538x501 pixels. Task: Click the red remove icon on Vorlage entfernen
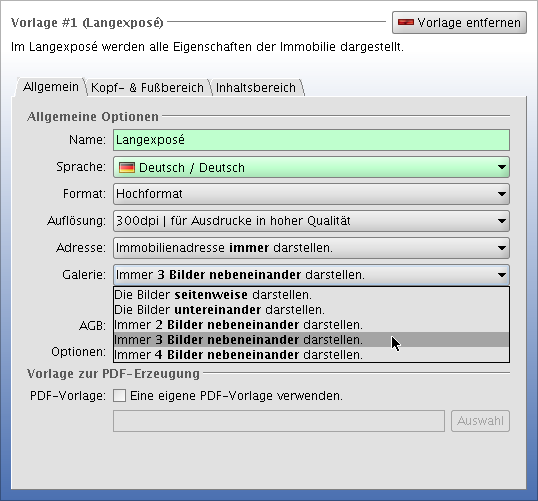pos(405,23)
